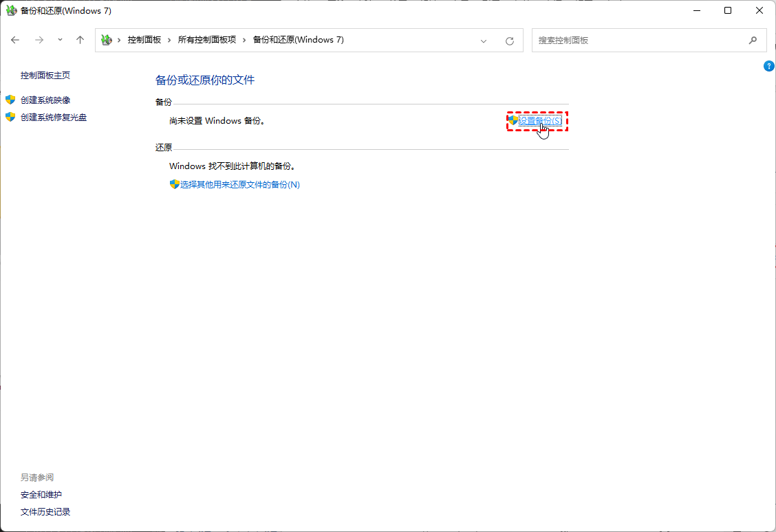Expand the address bar history dropdown
This screenshot has height=532, width=776.
click(x=484, y=41)
